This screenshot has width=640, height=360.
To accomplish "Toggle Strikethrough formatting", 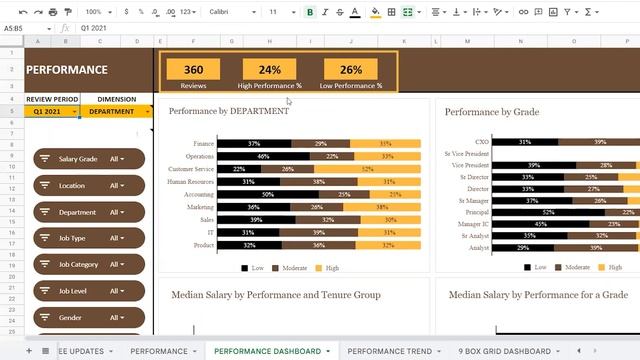I will [340, 12].
